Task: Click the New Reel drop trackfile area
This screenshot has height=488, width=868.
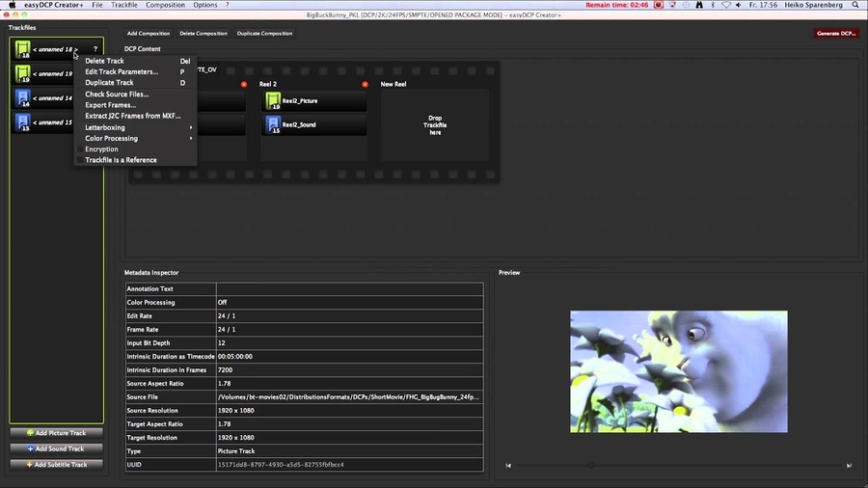Action: point(435,125)
